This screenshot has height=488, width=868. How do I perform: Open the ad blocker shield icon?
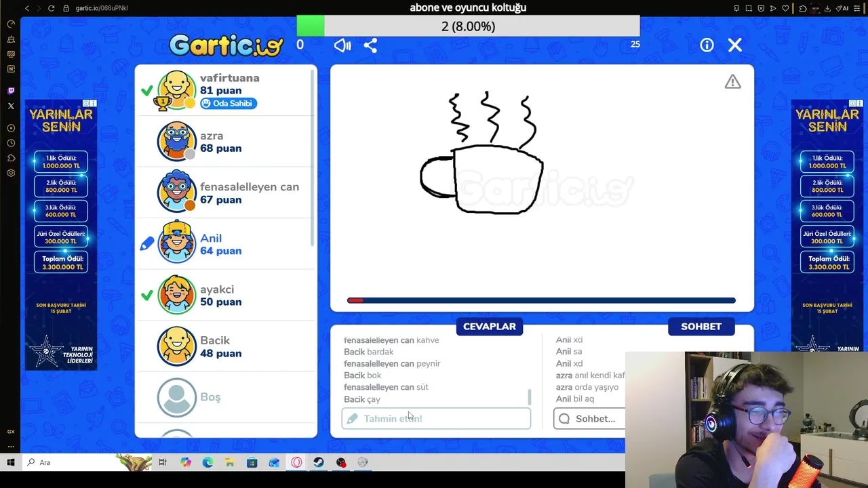click(x=761, y=8)
